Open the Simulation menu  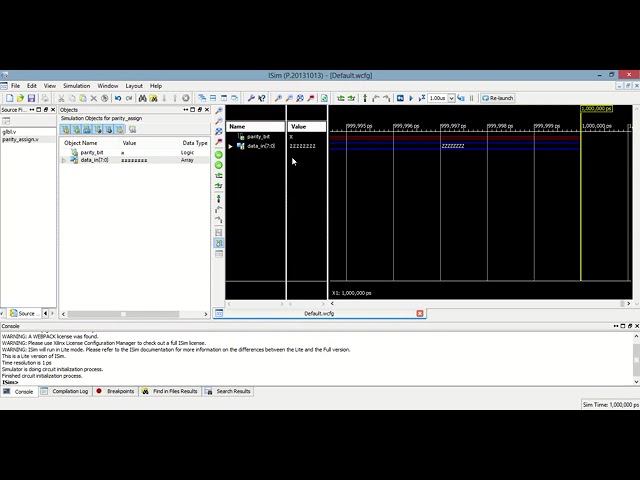[x=76, y=86]
